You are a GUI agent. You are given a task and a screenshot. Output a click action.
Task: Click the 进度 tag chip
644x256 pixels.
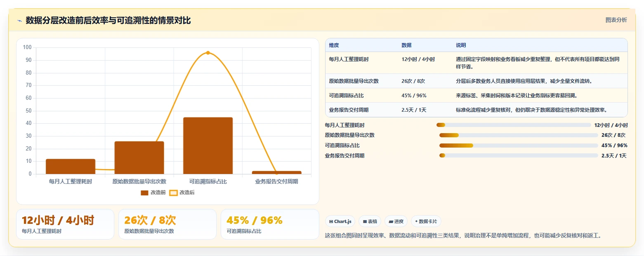point(396,221)
